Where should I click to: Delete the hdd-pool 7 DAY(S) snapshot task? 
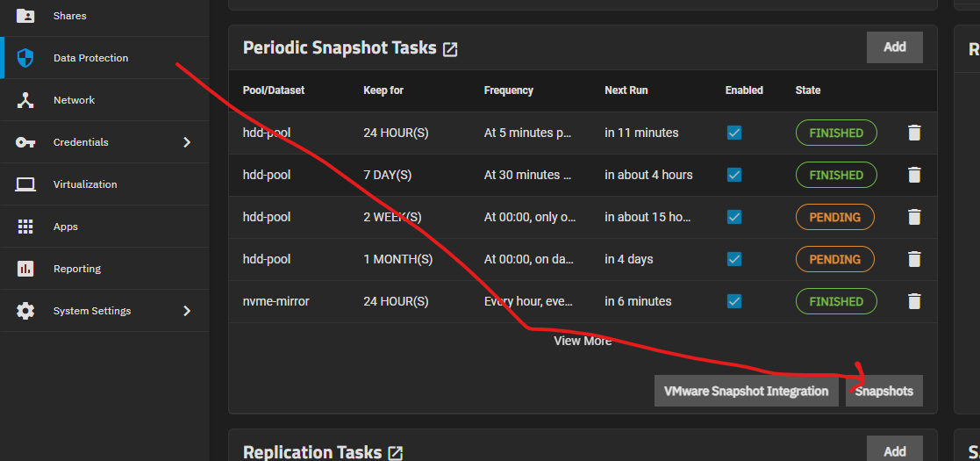coord(914,175)
